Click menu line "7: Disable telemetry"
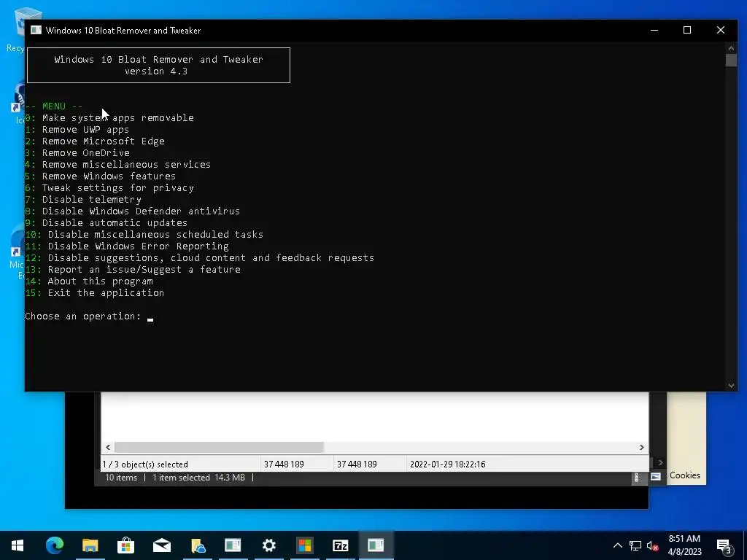The width and height of the screenshot is (747, 560). pos(83,200)
